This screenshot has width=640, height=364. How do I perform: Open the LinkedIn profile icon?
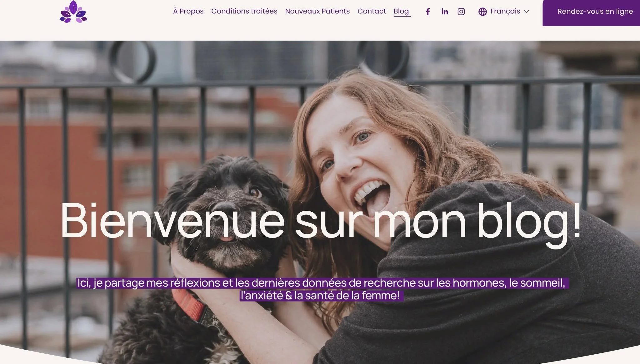pyautogui.click(x=445, y=12)
